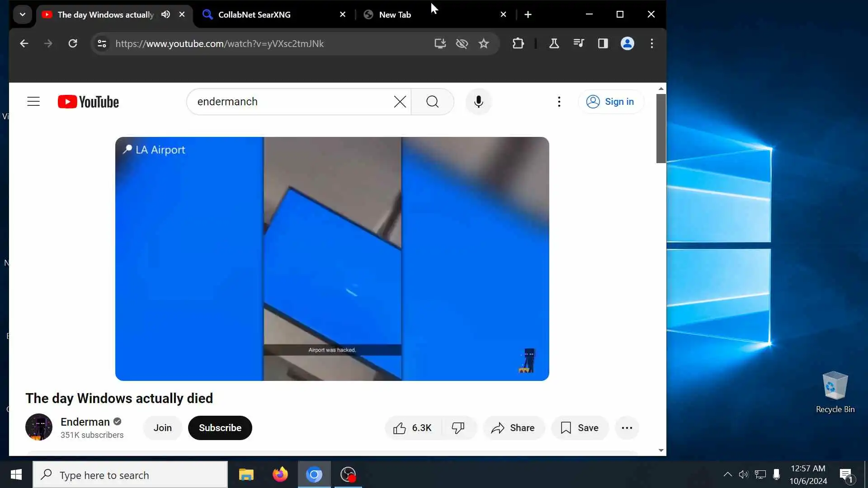Toggle the bookmark star for this page
The image size is (868, 488).
coord(484,43)
